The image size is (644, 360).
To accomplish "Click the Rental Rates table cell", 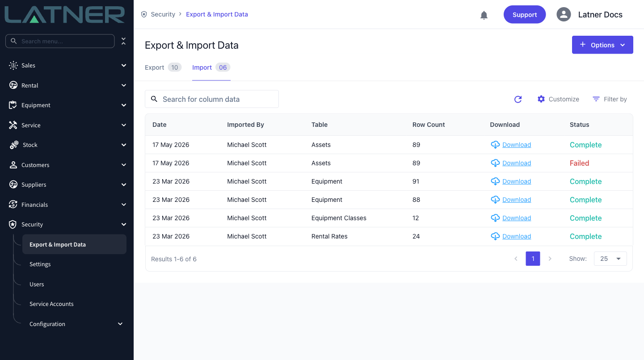I will pyautogui.click(x=329, y=236).
